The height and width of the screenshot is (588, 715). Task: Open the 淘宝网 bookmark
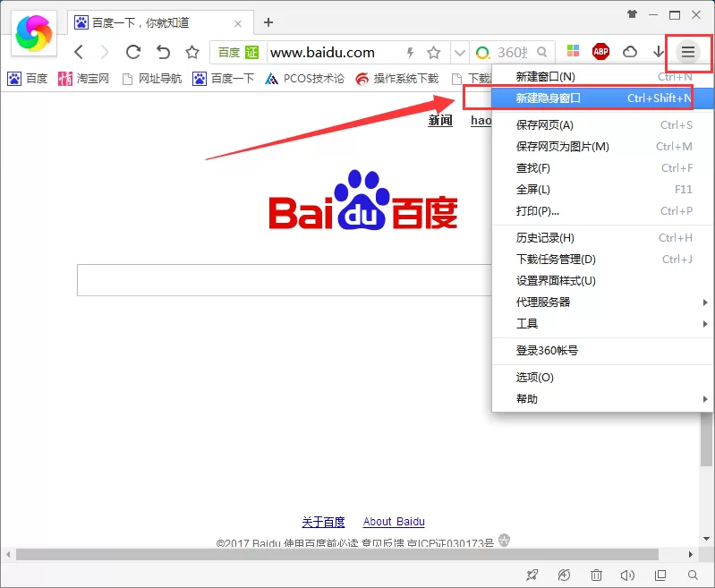83,79
